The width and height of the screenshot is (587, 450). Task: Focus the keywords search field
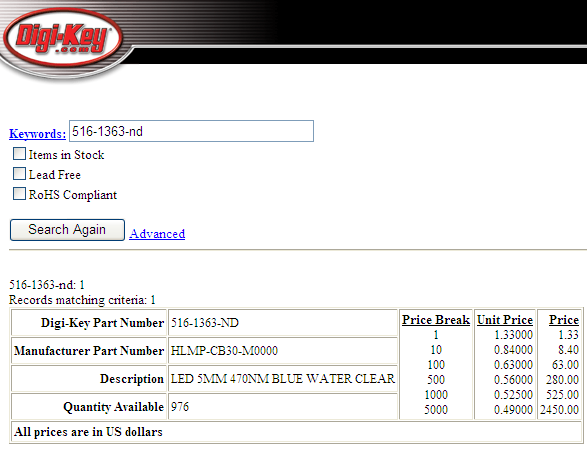(x=191, y=131)
